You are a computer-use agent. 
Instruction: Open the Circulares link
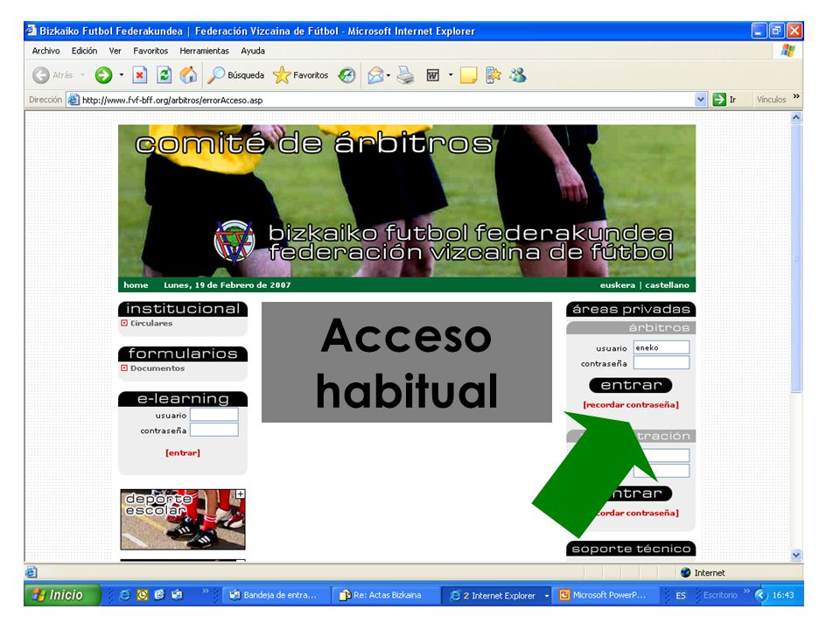151,324
